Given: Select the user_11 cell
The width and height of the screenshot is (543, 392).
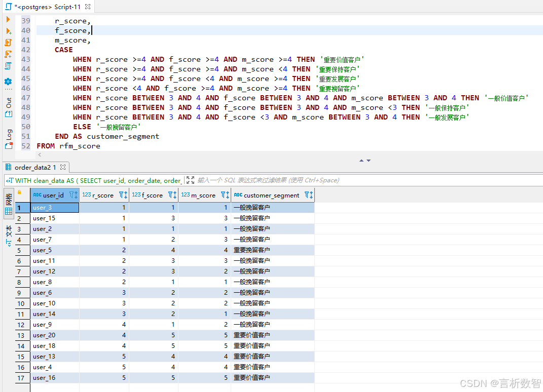Looking at the screenshot, I should point(55,261).
